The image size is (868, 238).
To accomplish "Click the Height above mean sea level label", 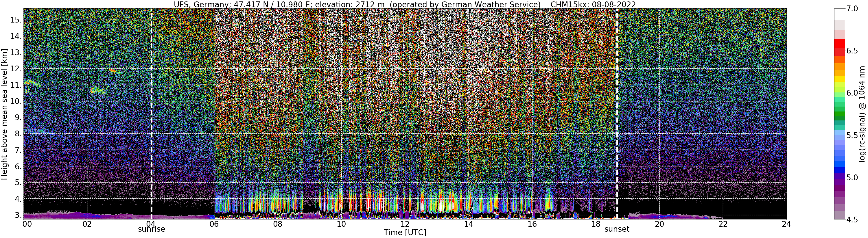I will click(4, 114).
